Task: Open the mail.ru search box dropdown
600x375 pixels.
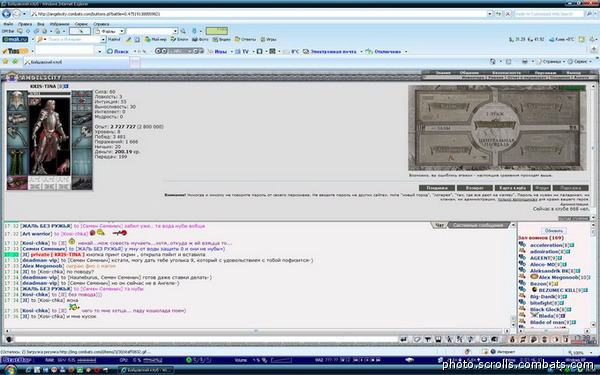Action: (x=103, y=39)
